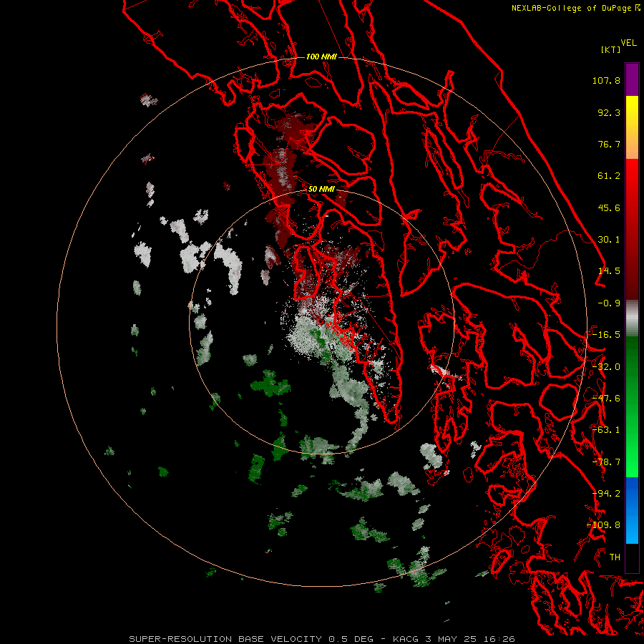This screenshot has height=644, width=644.
Task: Click the gray near-zero segment of the color bar
Action: [x=632, y=318]
